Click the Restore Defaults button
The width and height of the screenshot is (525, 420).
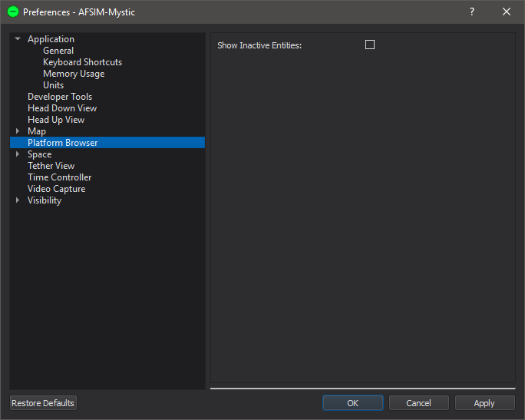(x=43, y=402)
